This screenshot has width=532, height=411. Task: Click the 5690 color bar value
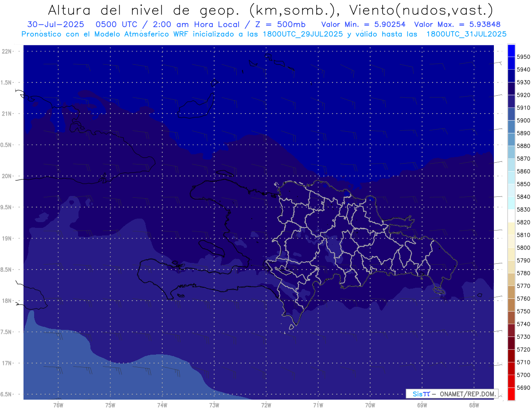[523, 388]
